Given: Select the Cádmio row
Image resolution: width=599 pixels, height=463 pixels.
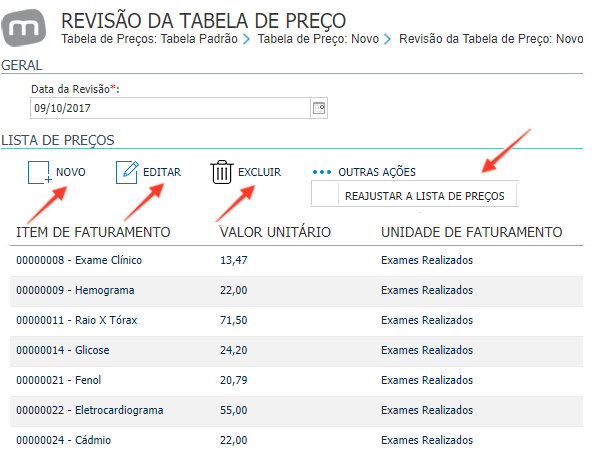Looking at the screenshot, I should point(296,440).
